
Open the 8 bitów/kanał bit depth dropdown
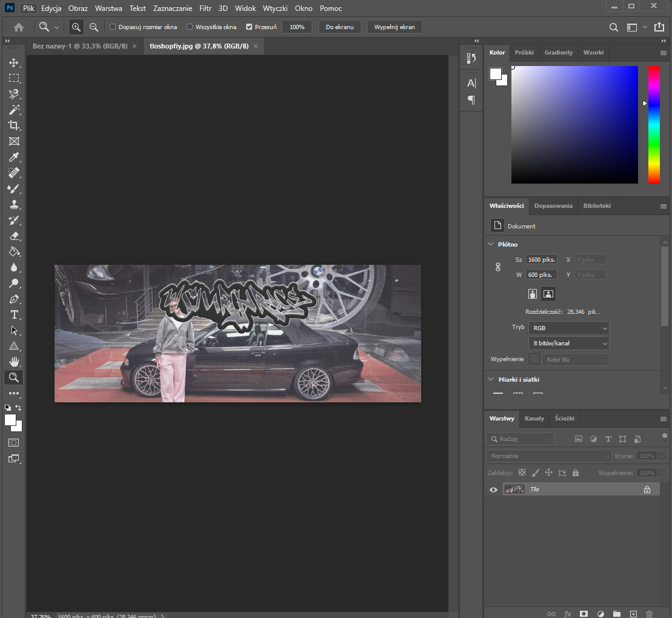[568, 343]
